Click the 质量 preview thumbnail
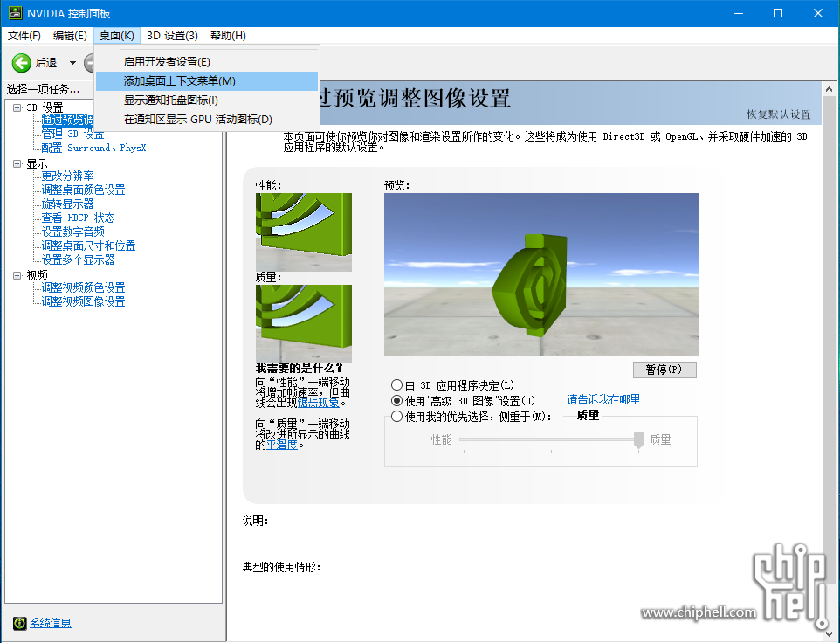This screenshot has height=643, width=840. (x=304, y=323)
